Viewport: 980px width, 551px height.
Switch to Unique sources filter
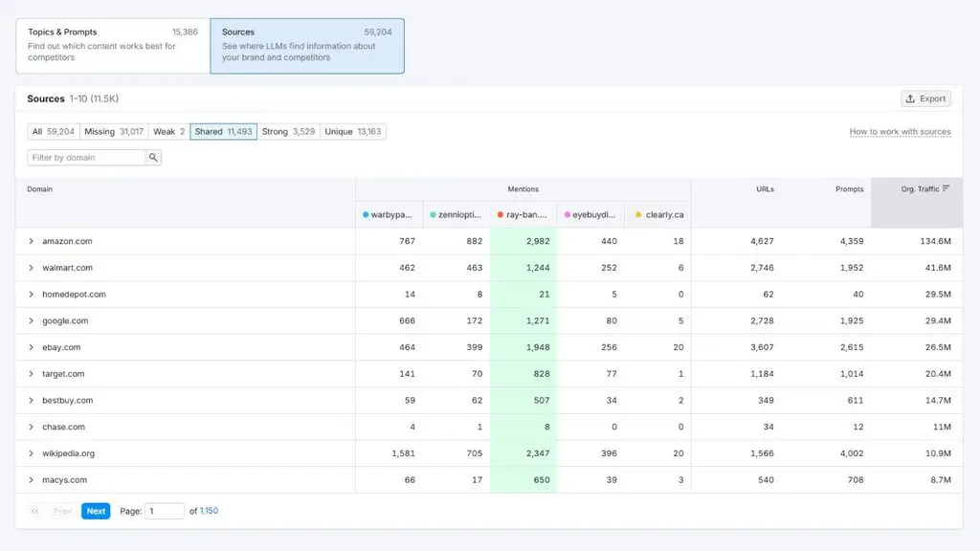(x=352, y=132)
